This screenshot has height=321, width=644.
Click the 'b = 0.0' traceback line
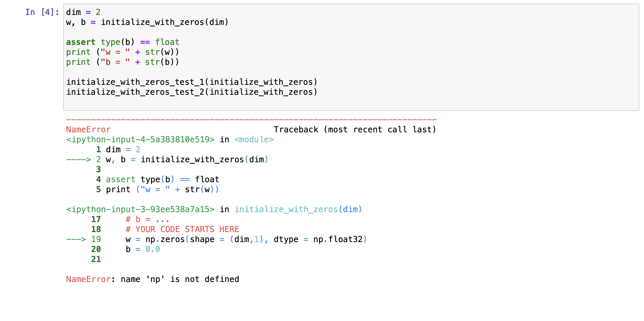tap(143, 249)
